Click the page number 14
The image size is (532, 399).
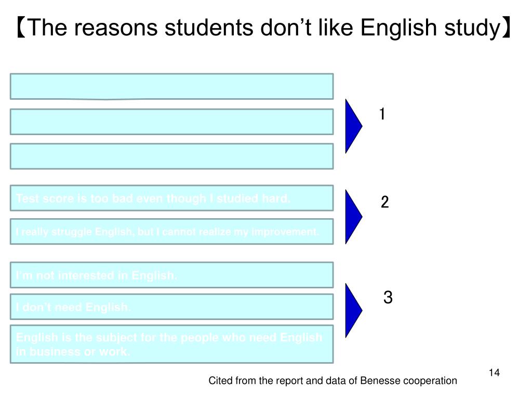point(494,373)
